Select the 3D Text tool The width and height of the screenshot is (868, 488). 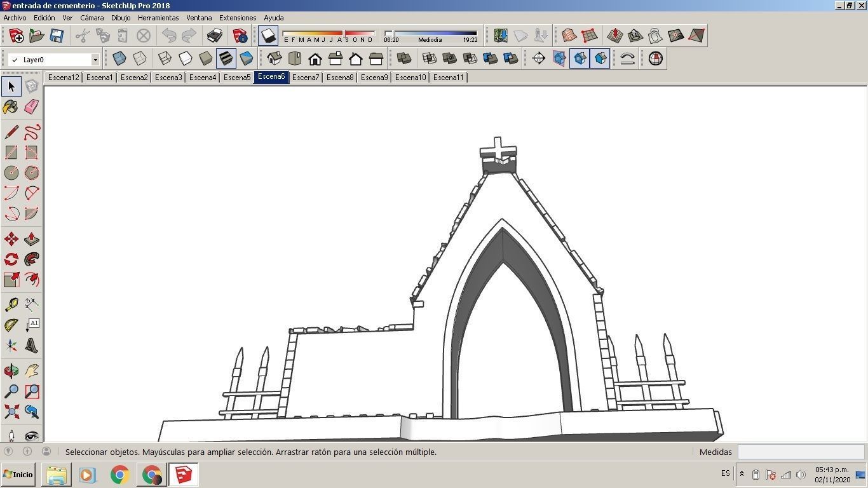[x=32, y=346]
